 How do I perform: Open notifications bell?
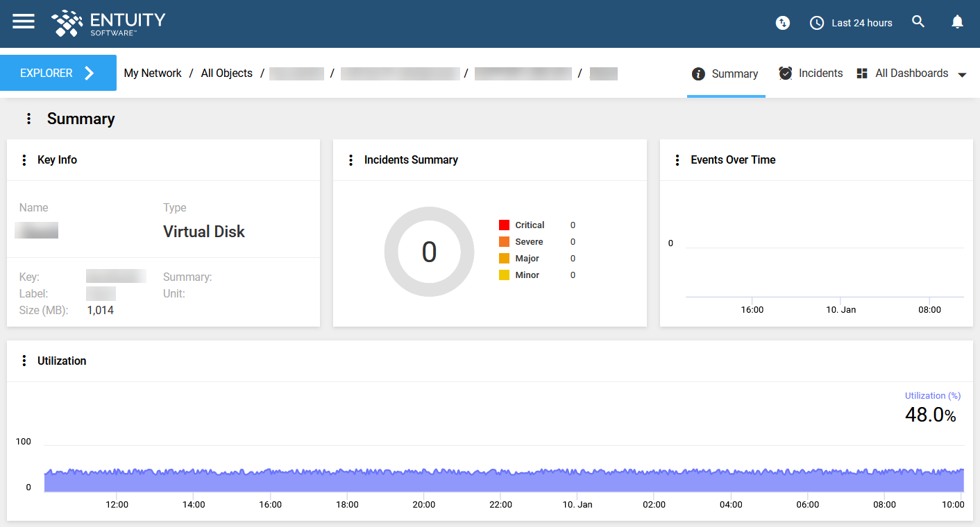pos(957,22)
